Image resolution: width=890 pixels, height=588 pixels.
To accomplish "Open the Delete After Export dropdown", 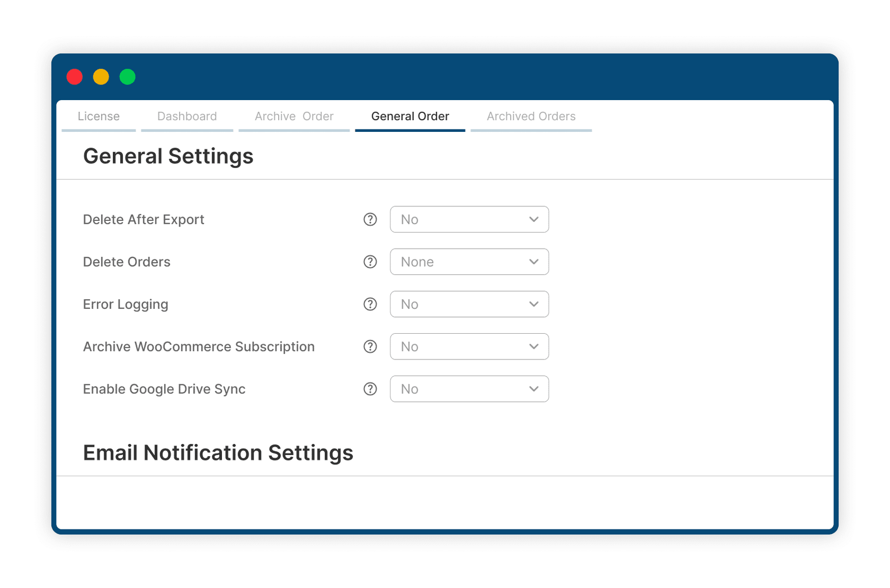I will tap(469, 219).
